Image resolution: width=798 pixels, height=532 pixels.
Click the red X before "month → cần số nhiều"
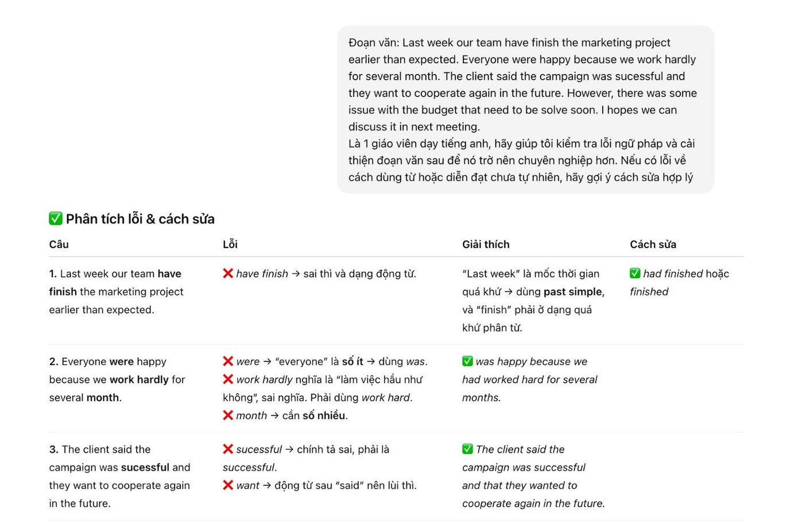pos(228,415)
